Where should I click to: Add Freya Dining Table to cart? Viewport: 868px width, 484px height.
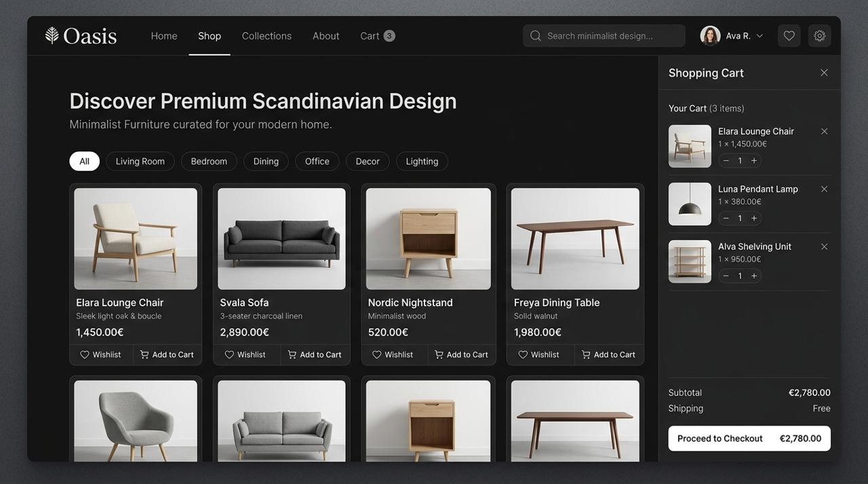coord(609,355)
